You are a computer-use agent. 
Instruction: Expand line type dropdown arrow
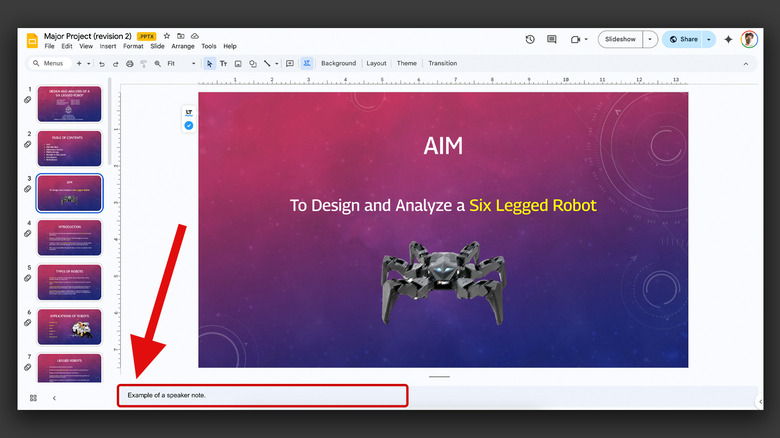[x=277, y=64]
